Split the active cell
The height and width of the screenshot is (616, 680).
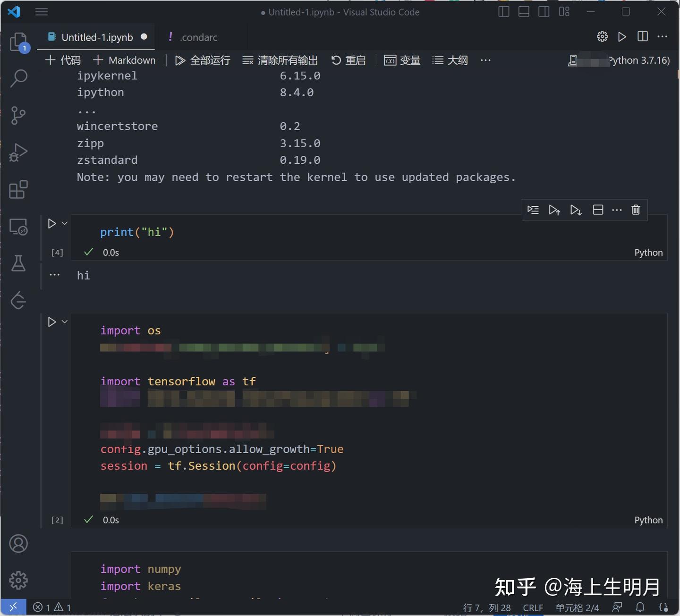pyautogui.click(x=598, y=210)
